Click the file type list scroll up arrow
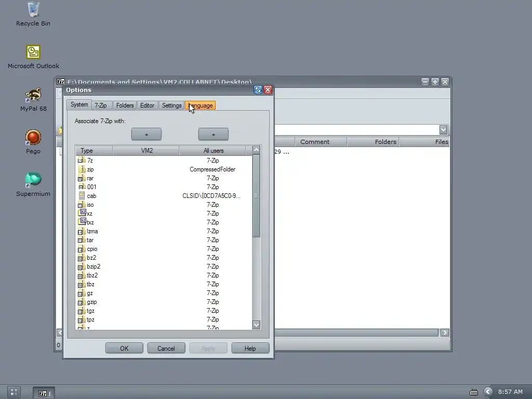Viewport: 532px width, 399px height. (257, 150)
